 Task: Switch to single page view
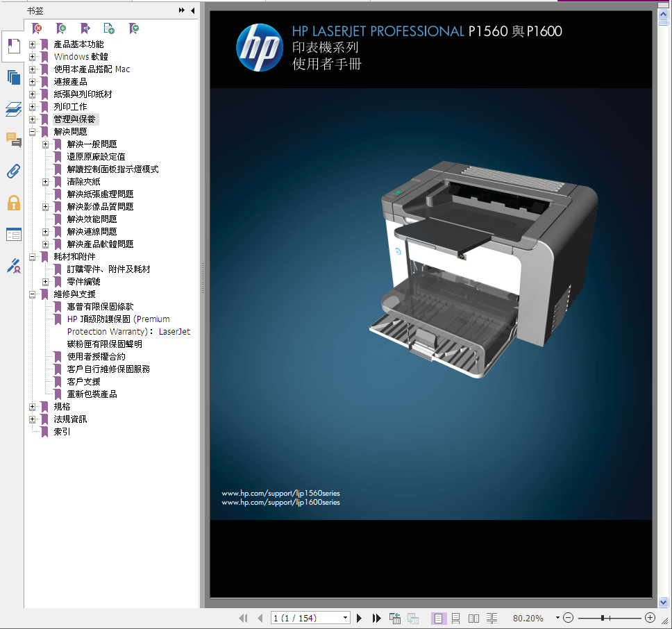(438, 619)
